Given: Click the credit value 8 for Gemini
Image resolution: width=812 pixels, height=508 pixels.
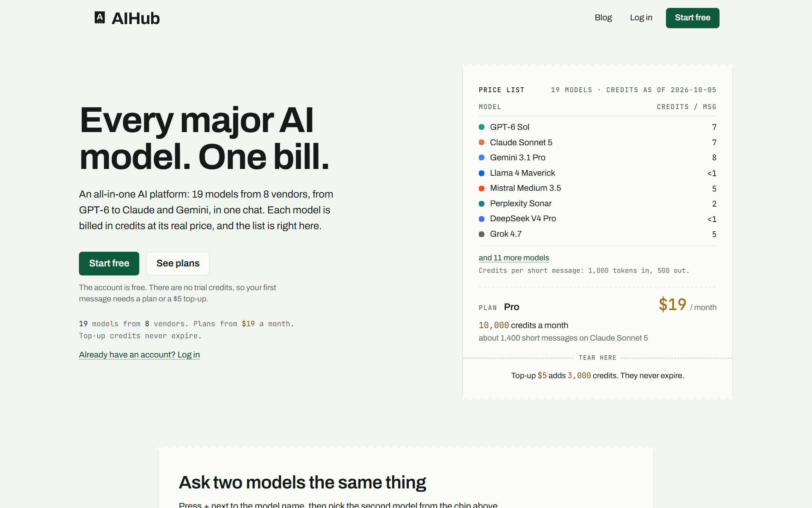Looking at the screenshot, I should pyautogui.click(x=714, y=158).
